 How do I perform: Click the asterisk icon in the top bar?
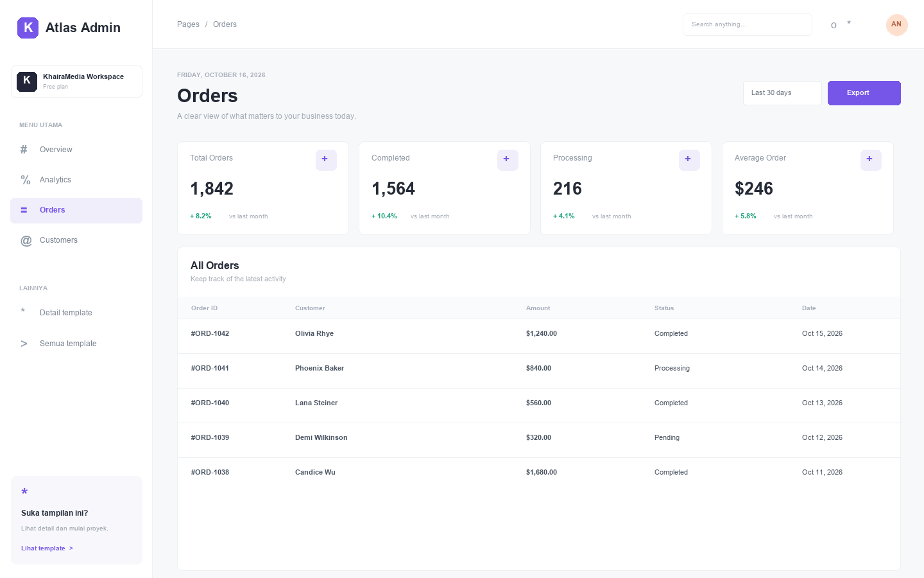coord(849,24)
